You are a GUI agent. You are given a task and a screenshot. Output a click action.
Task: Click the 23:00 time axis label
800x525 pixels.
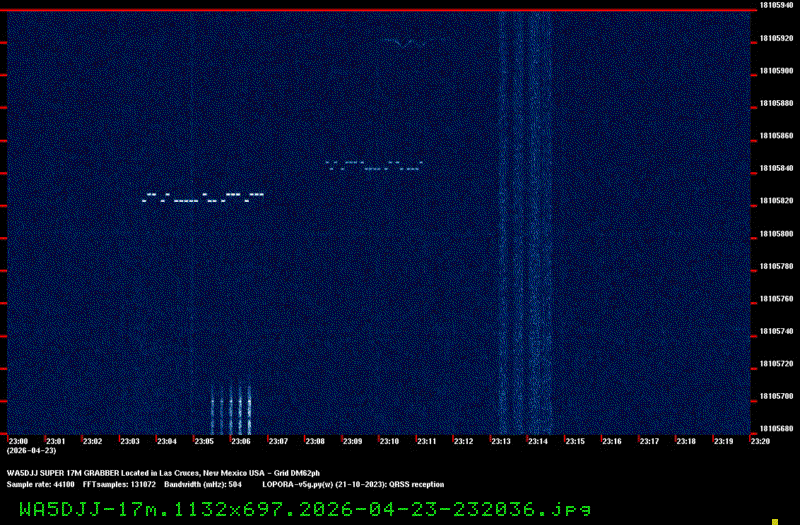pos(18,441)
